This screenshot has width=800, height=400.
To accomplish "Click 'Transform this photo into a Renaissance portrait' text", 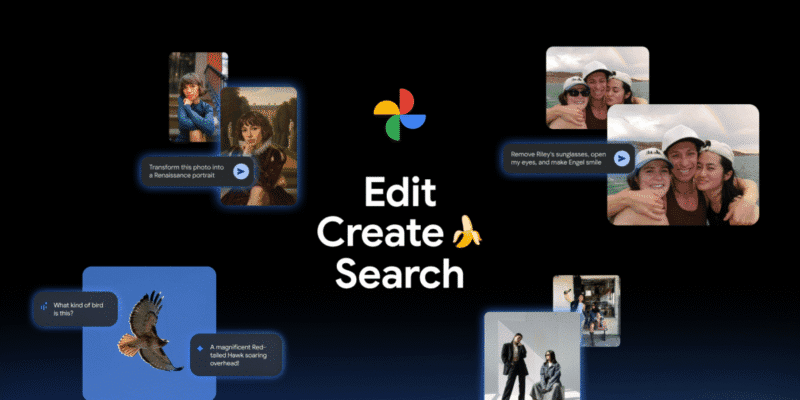I will 185,171.
